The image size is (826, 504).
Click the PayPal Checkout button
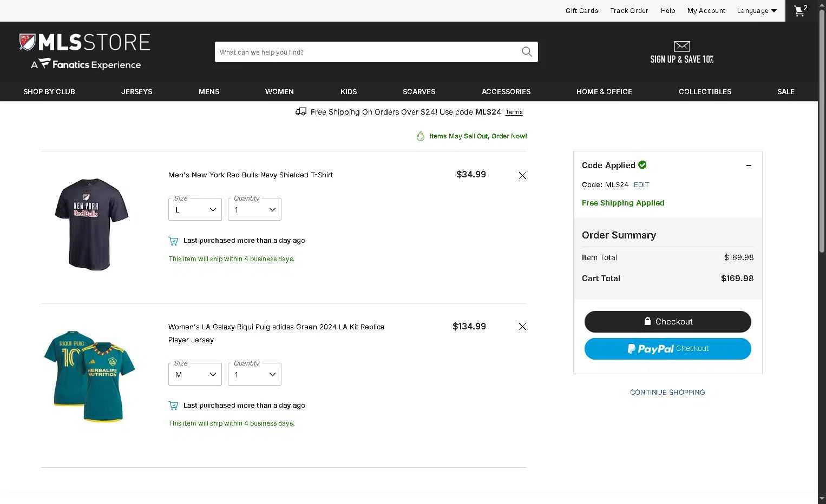(668, 349)
